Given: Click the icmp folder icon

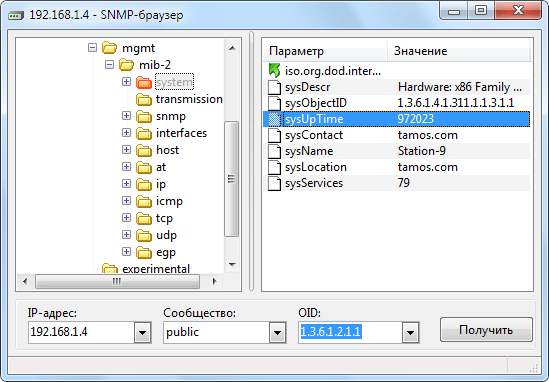Looking at the screenshot, I should pos(144,201).
